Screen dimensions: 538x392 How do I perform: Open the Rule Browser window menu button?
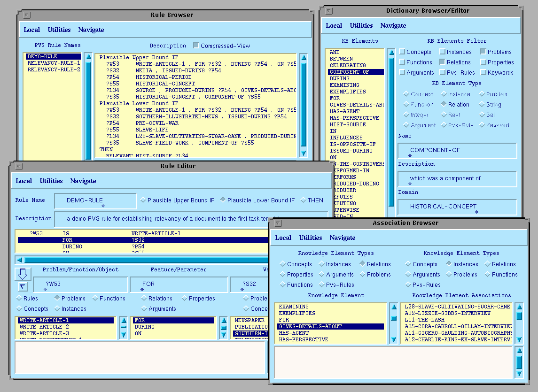click(26, 15)
